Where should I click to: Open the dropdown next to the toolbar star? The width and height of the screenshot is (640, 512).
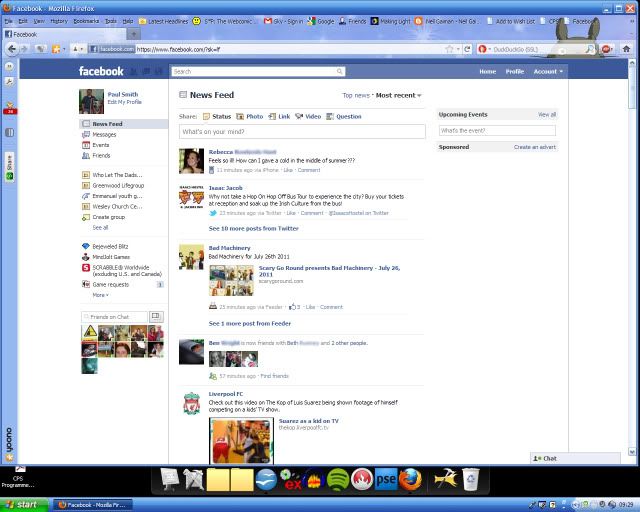click(64, 49)
